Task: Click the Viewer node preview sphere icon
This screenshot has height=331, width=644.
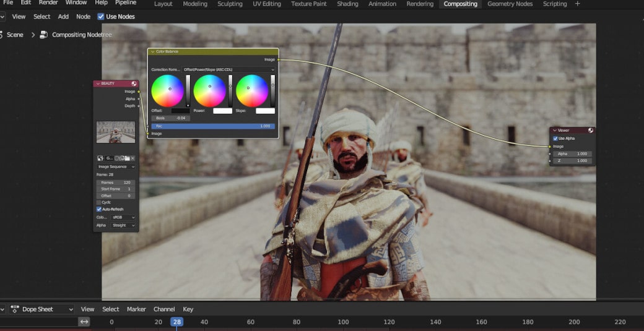Action: click(591, 131)
